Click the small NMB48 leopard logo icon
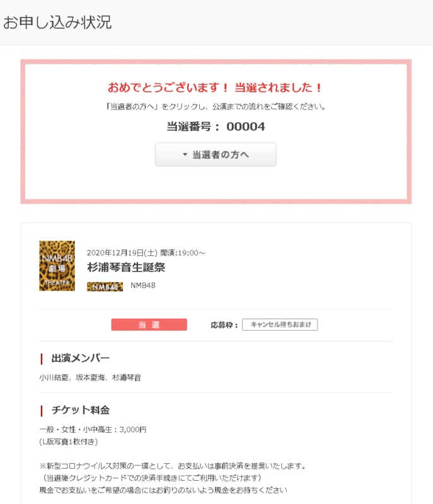 coord(105,287)
